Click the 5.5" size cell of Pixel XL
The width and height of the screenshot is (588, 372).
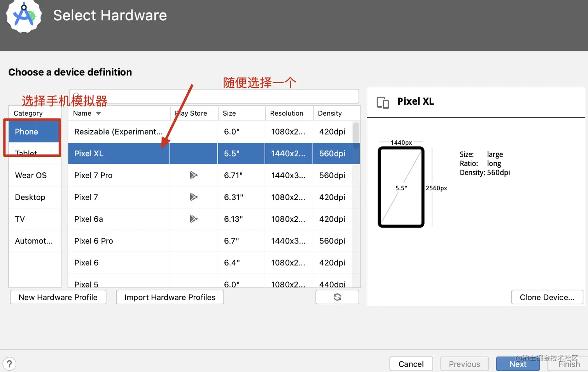coord(241,153)
